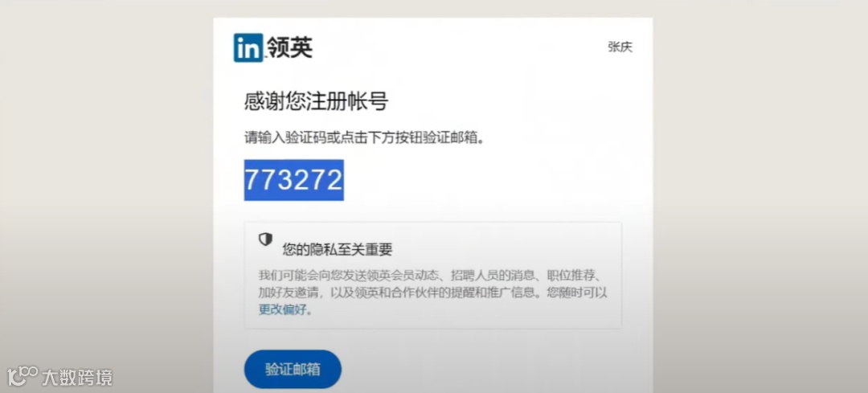Click the words 您随时可以 before the link

(577, 293)
